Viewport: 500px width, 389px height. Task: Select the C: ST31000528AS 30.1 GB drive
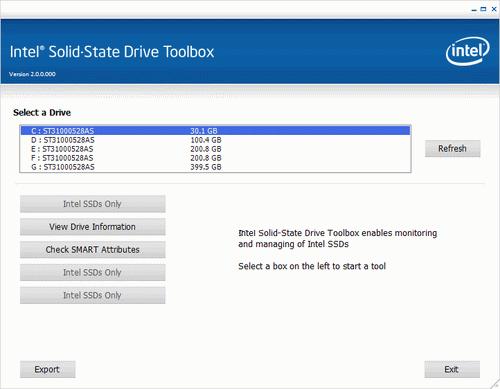point(215,131)
